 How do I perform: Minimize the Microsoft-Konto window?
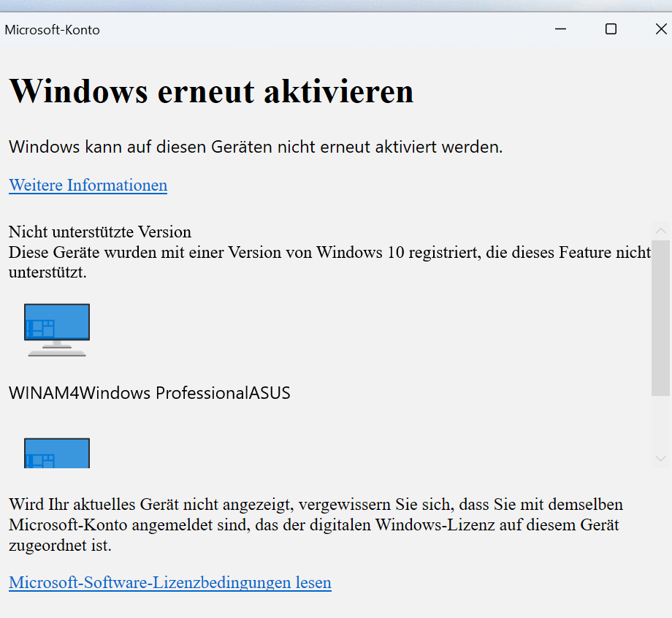tap(560, 29)
